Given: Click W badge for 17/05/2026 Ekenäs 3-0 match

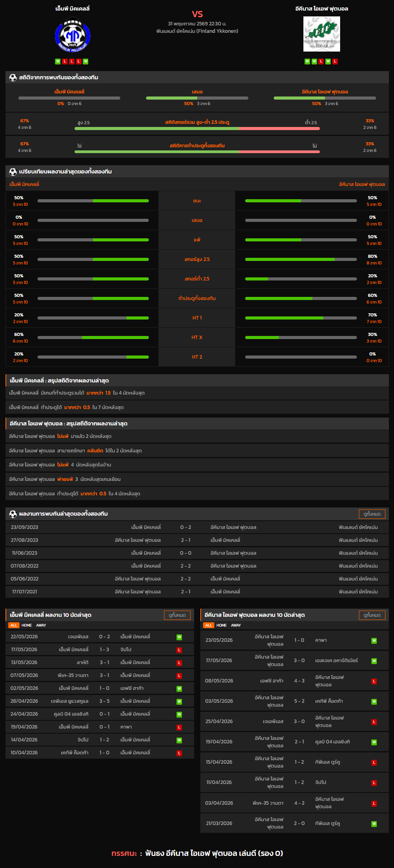Looking at the screenshot, I should [x=374, y=661].
